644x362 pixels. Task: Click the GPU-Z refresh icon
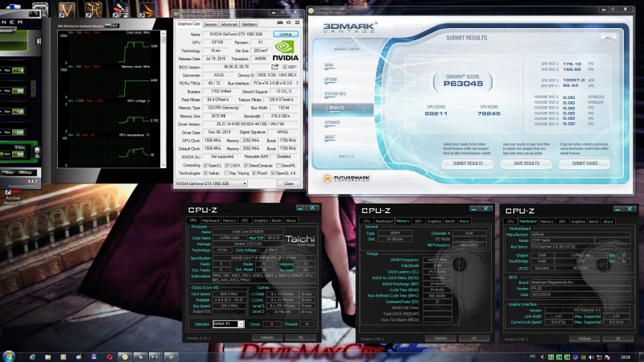point(289,23)
